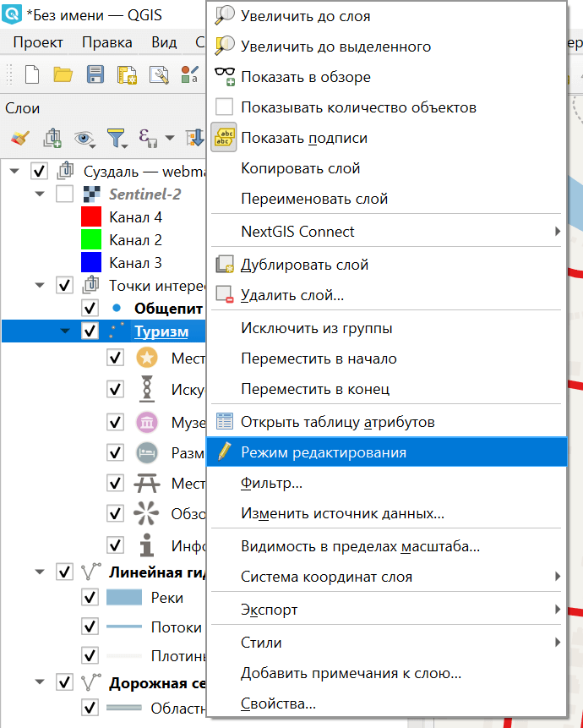Screen dimensions: 583x728
Task: Collapse the Линейная гидрография layer
Action: (x=40, y=572)
